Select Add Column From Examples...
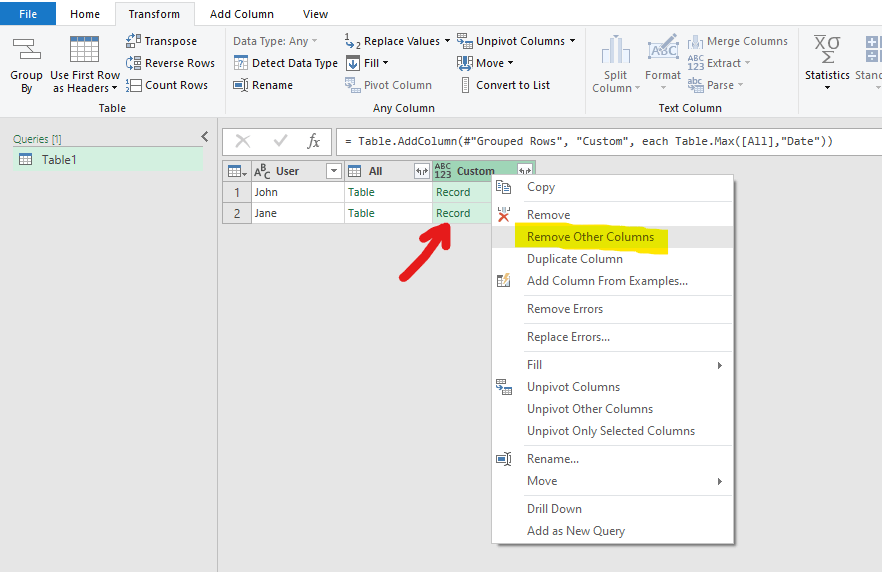The height and width of the screenshot is (572, 882). tap(613, 281)
